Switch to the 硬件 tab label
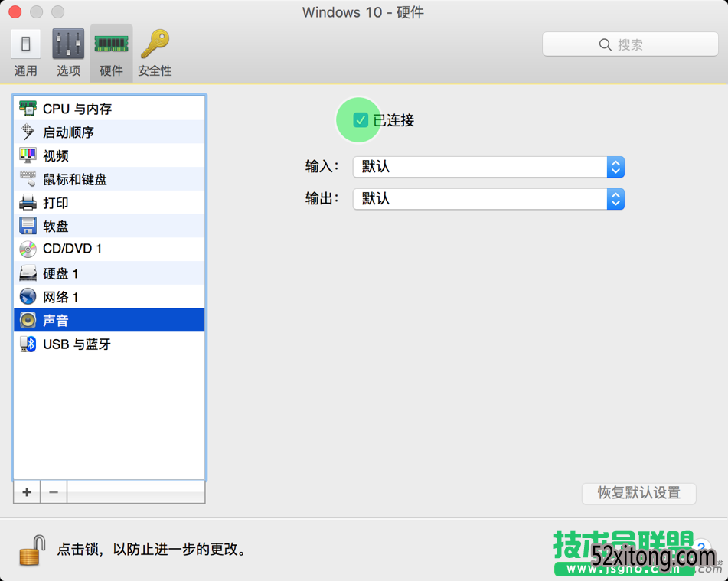The width and height of the screenshot is (728, 581). click(x=112, y=70)
